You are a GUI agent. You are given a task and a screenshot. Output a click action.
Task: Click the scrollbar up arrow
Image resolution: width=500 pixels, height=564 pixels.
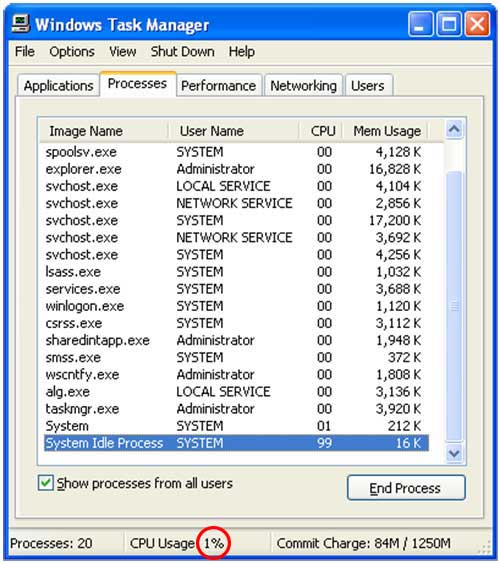point(454,129)
